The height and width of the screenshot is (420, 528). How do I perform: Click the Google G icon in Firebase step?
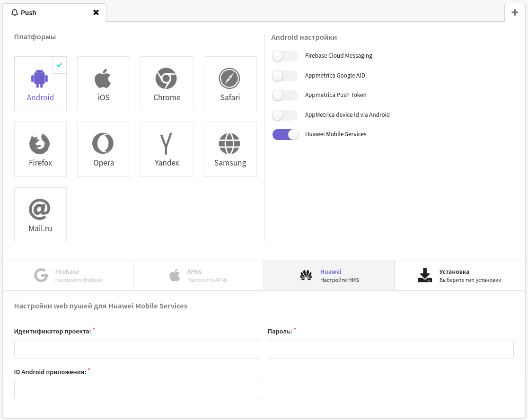[x=41, y=275]
